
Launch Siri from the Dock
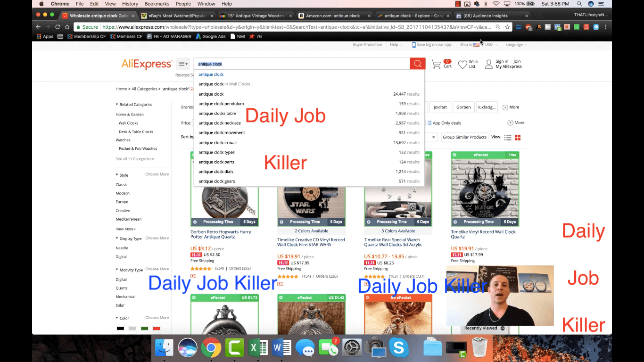[188, 348]
